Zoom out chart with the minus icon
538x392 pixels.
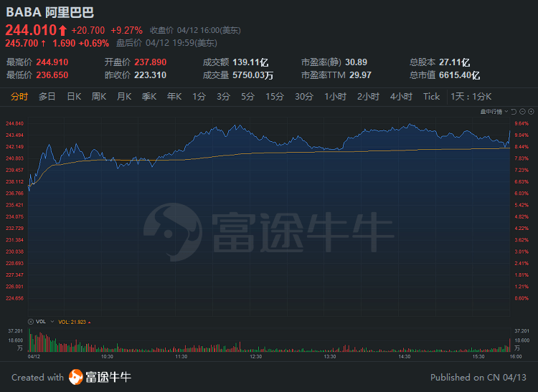coord(522,112)
